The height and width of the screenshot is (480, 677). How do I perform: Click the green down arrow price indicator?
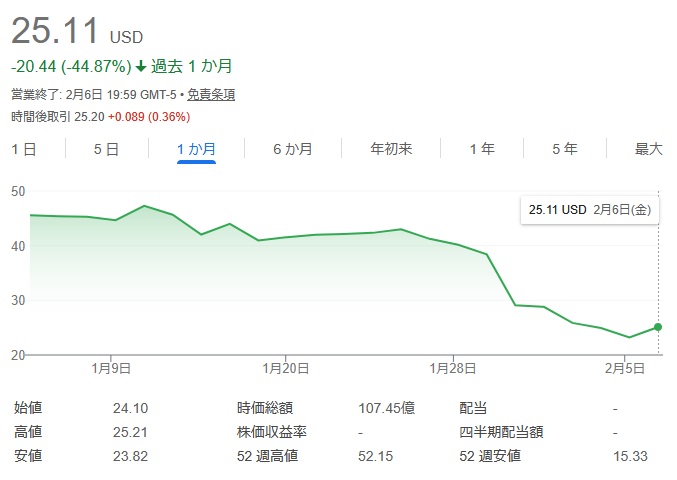[141, 67]
